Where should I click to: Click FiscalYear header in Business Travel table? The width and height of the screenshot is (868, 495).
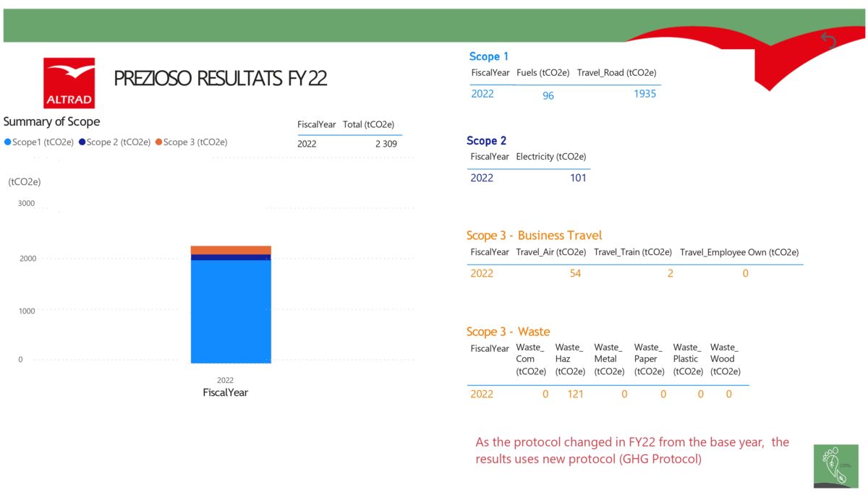490,252
